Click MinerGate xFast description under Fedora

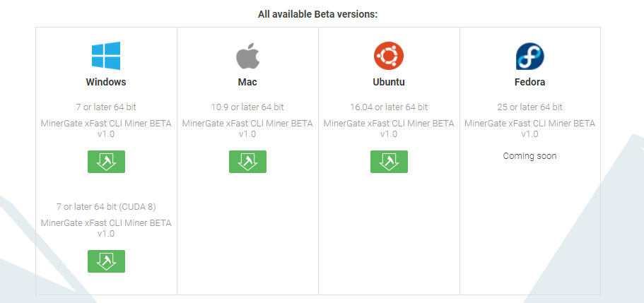(529, 129)
